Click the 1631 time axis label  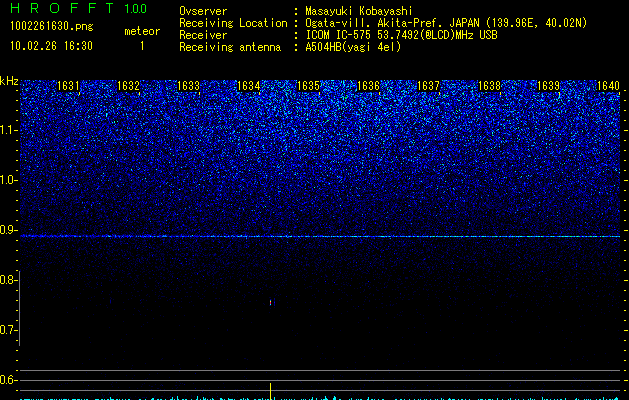click(x=68, y=86)
